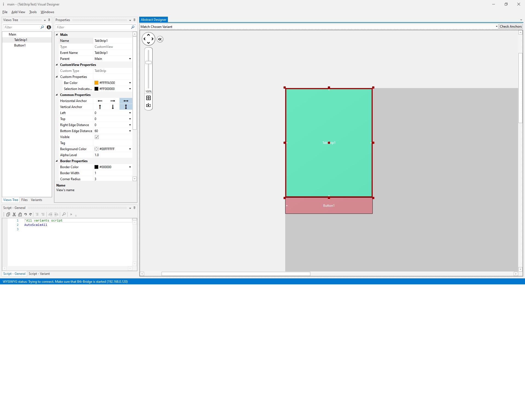Click the paste icon in script toolbar
Screen dimensions: 525x420
pos(20,214)
